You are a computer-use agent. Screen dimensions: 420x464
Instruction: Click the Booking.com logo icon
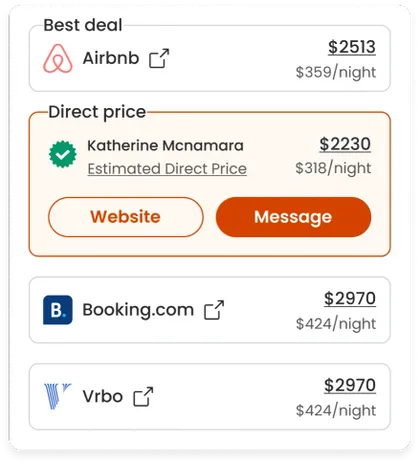58,310
